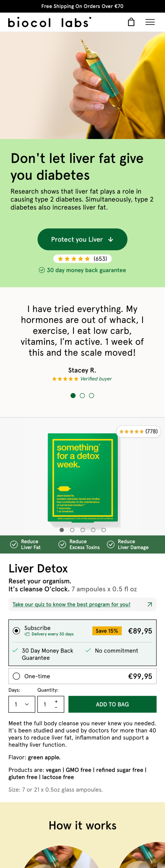Click the Reduce Liver Fat checkmark icon
165x868 pixels.
14,544
